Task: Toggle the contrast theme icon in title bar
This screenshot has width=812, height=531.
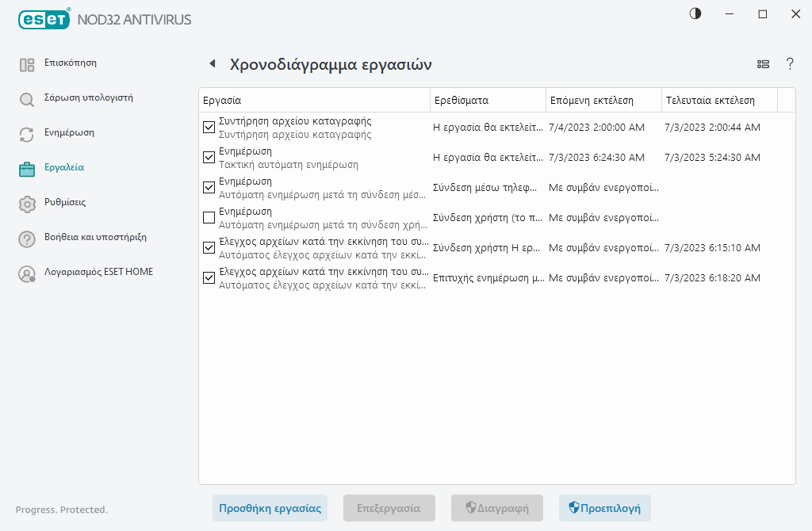Action: coord(695,14)
